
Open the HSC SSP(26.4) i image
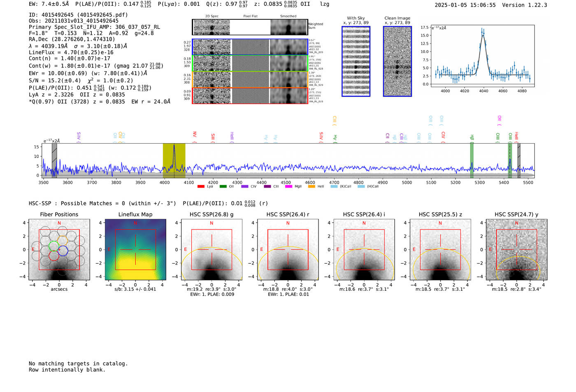point(364,250)
